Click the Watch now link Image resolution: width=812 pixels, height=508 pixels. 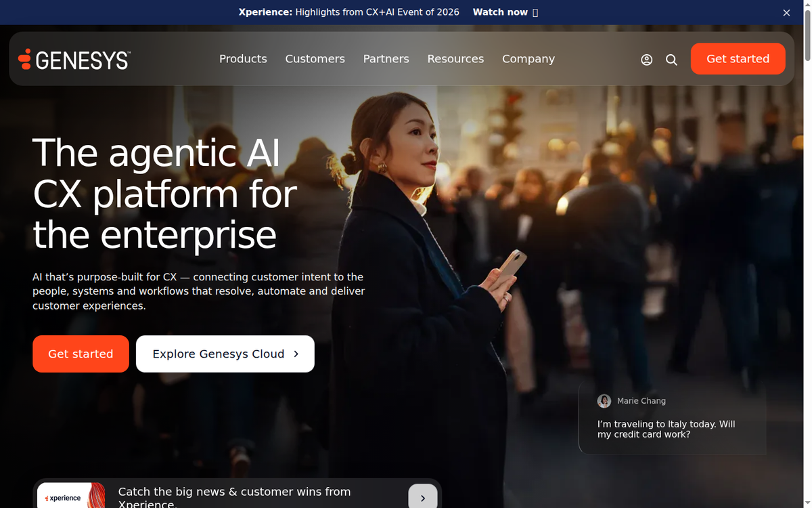[505, 12]
